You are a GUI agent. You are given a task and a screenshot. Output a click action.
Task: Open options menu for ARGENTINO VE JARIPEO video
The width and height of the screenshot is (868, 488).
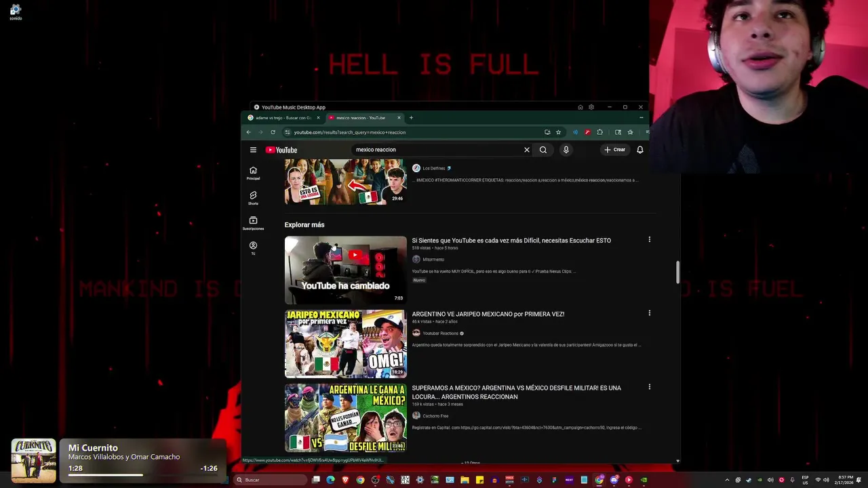coord(649,313)
